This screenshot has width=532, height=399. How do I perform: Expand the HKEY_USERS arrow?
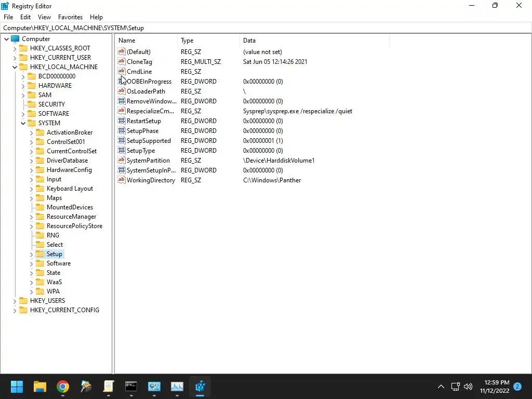click(15, 301)
